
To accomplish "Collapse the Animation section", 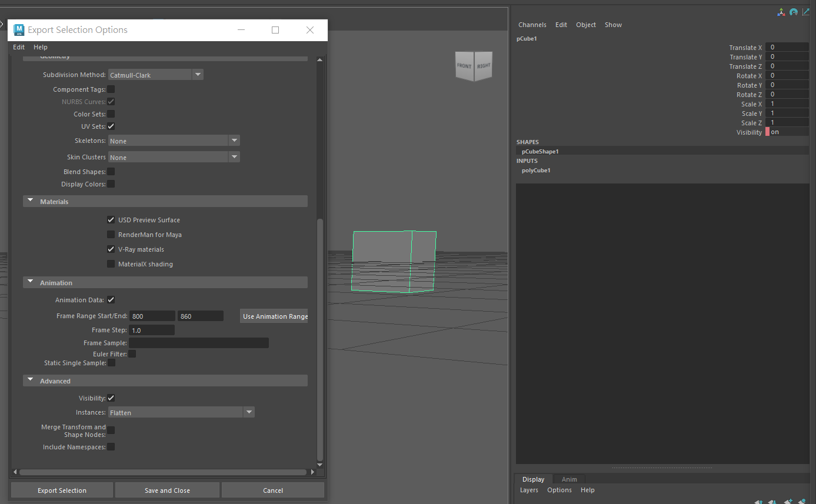I will 165,282.
